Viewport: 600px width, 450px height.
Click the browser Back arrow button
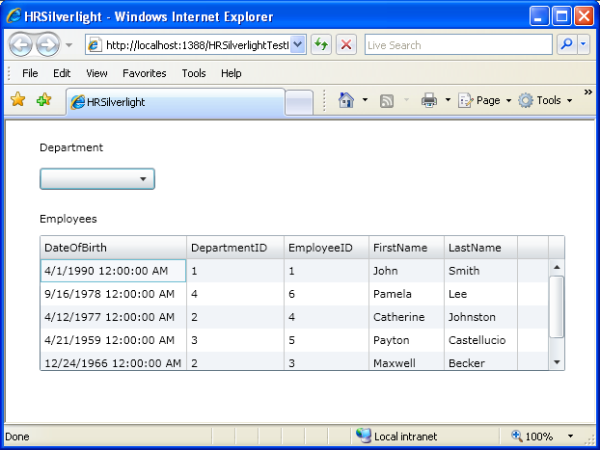click(21, 45)
